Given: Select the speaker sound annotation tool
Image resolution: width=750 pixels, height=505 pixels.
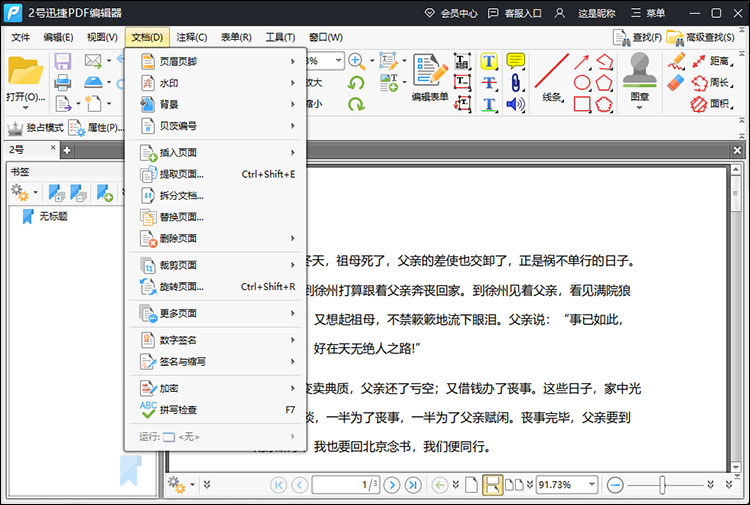Looking at the screenshot, I should pyautogui.click(x=516, y=104).
